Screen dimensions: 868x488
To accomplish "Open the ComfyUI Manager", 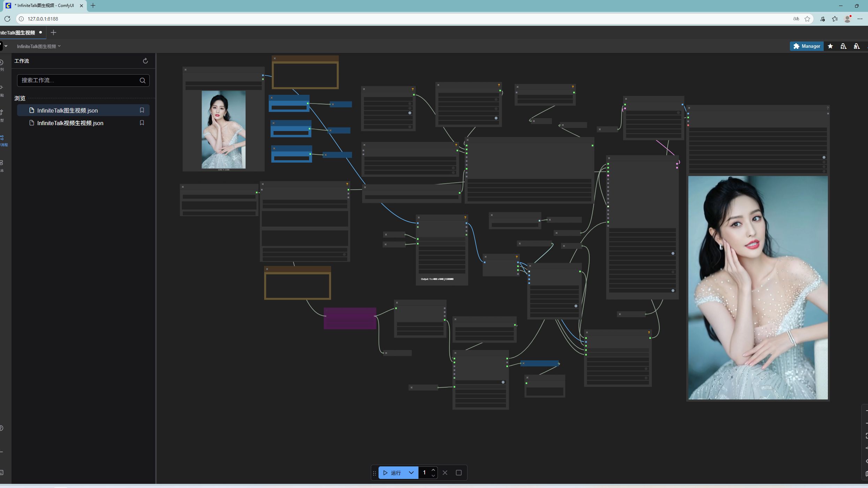I will point(806,46).
